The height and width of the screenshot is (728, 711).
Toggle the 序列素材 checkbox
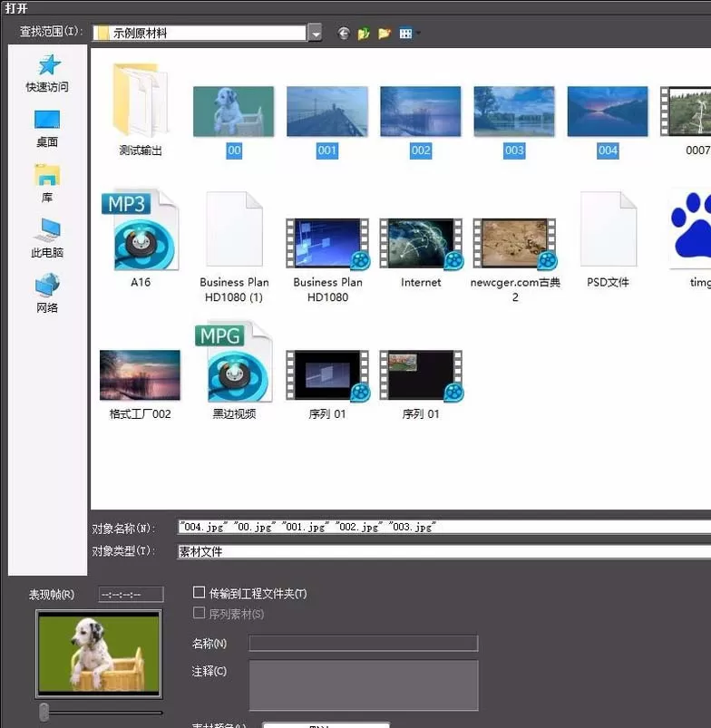(x=199, y=613)
